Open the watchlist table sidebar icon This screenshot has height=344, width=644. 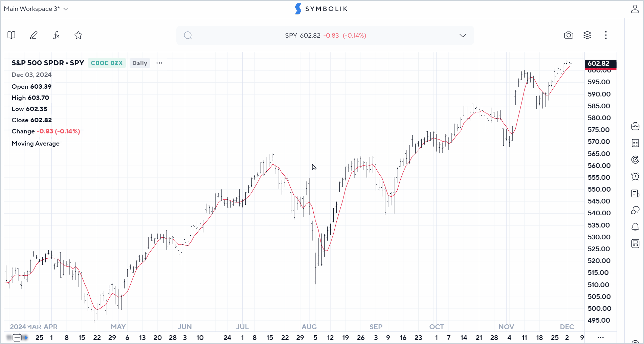635,143
